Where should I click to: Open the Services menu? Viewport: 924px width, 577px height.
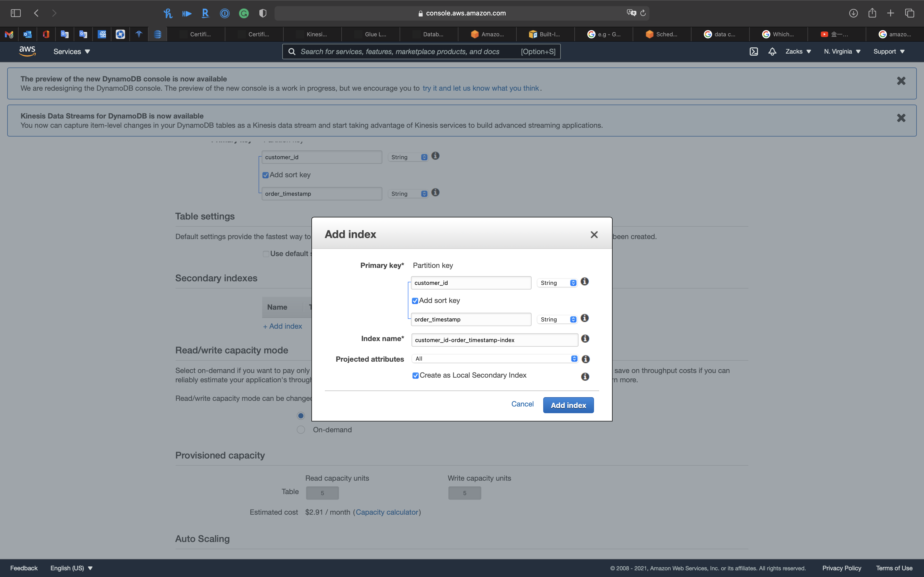[x=71, y=52]
